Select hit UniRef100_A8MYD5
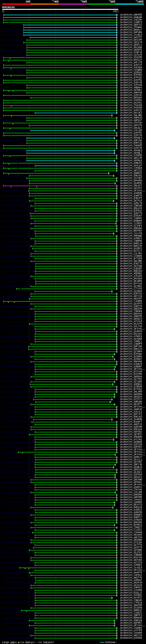 [131, 15]
